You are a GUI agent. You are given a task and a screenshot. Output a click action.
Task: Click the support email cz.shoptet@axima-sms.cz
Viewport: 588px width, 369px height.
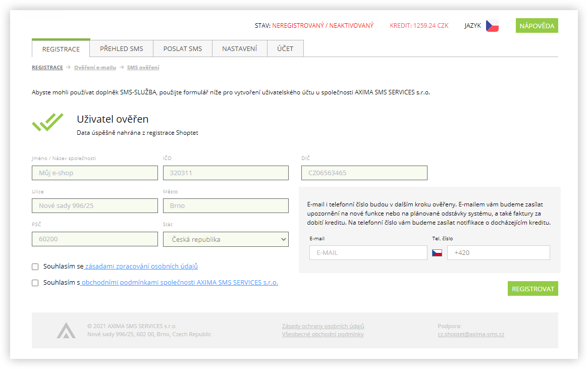point(471,334)
